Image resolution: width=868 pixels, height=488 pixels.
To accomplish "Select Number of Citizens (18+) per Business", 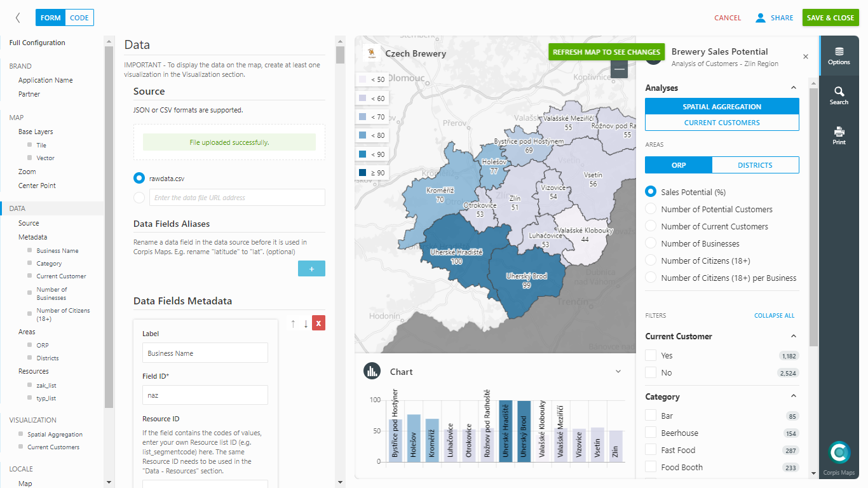I will [x=651, y=278].
